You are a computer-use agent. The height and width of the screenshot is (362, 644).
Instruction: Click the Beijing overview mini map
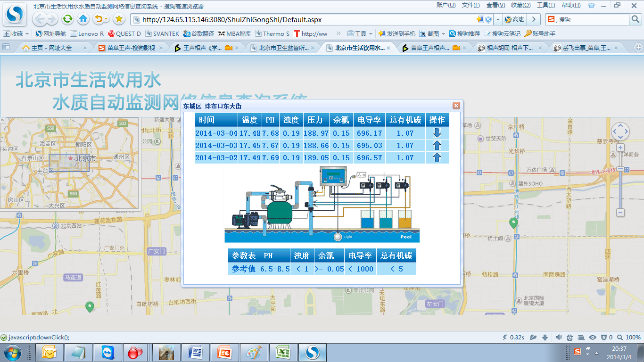pos(69,163)
